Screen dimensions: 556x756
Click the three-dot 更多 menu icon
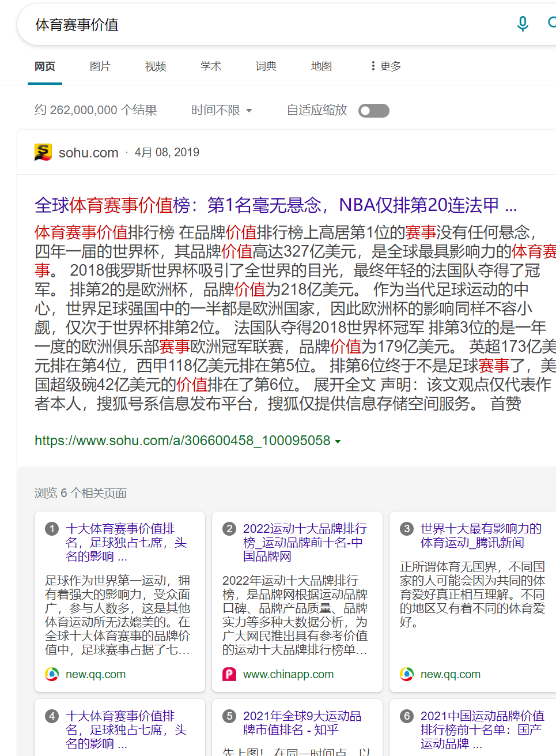tap(373, 66)
